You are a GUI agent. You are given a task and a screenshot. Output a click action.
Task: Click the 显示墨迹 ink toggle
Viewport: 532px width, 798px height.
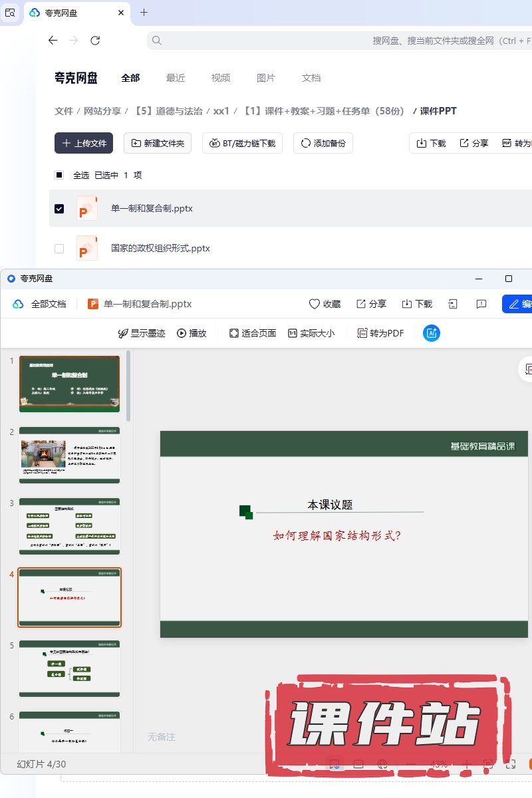click(x=141, y=333)
